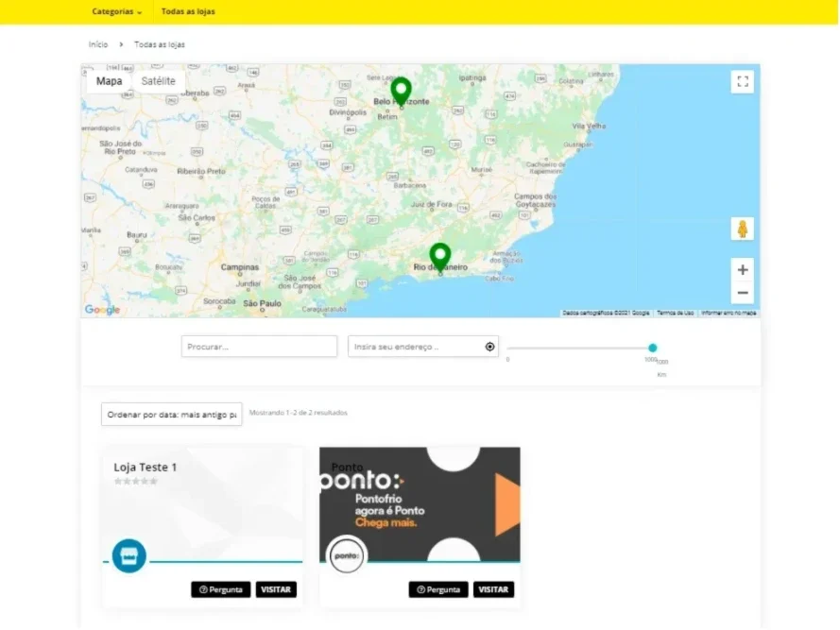The image size is (840, 630).
Task: Click Todas as lojas breadcrumb
Action: pyautogui.click(x=159, y=44)
